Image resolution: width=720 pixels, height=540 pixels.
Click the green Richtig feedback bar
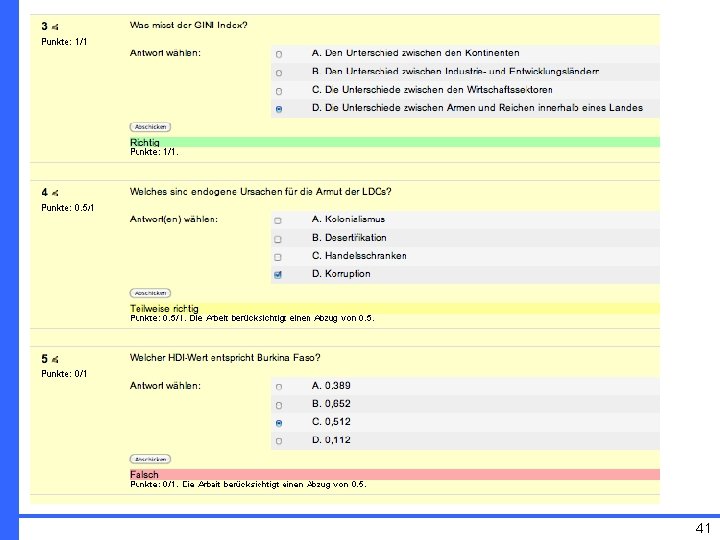(x=395, y=142)
